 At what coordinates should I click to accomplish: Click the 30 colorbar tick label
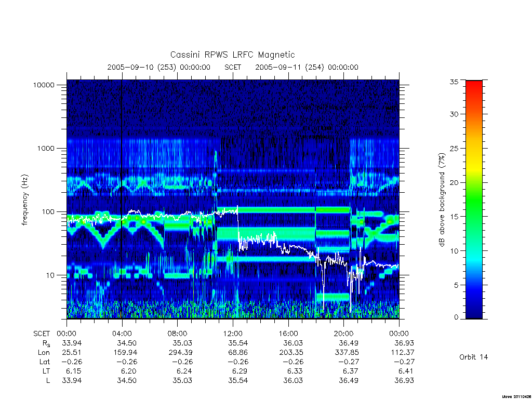454,114
